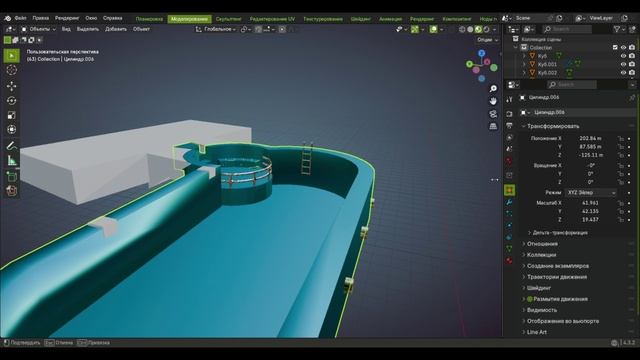Disable Куб in renders via camera icon

(632, 56)
